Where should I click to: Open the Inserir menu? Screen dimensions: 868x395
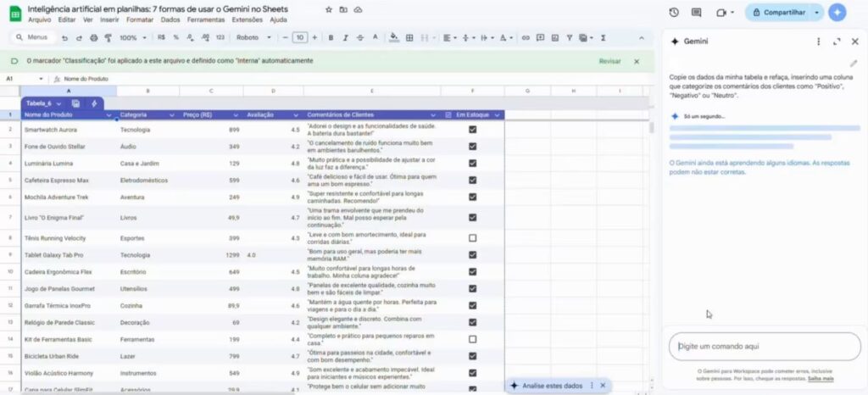coord(109,19)
